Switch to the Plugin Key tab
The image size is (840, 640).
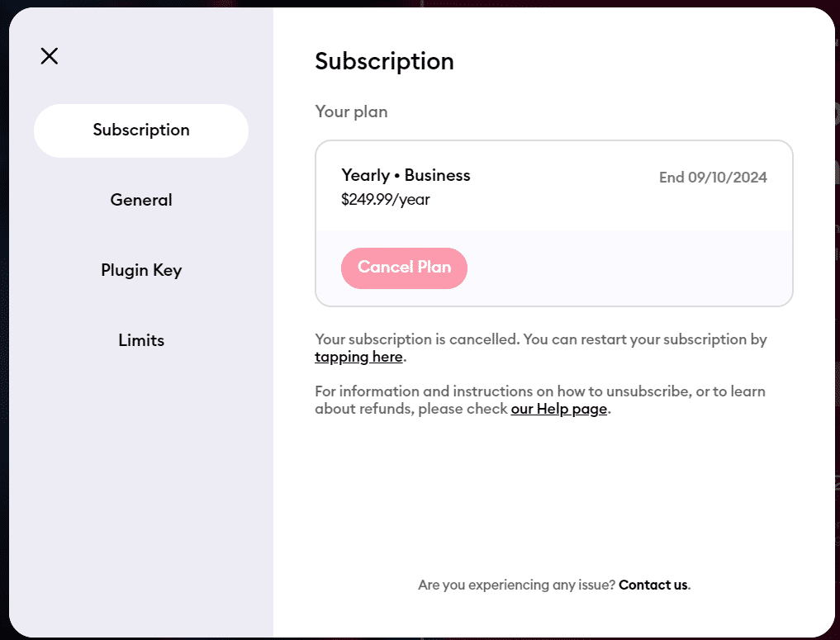141,270
